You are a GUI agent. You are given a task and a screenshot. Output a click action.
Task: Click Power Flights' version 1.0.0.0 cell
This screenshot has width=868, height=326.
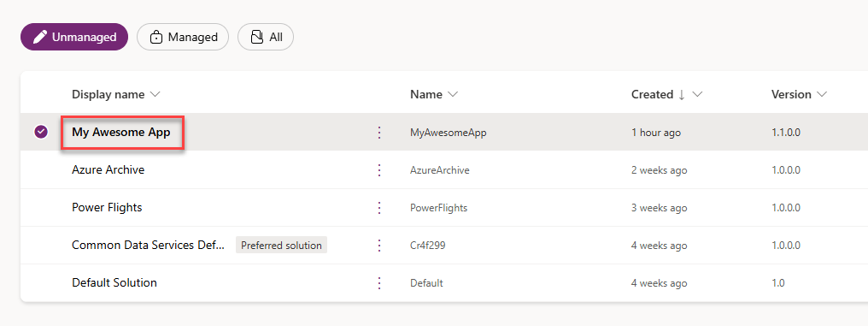(x=785, y=208)
